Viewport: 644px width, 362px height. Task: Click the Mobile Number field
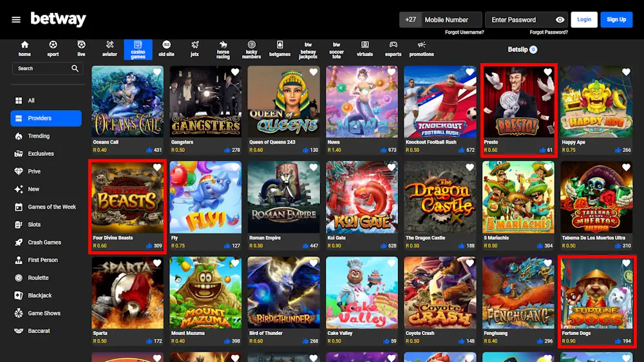452,20
